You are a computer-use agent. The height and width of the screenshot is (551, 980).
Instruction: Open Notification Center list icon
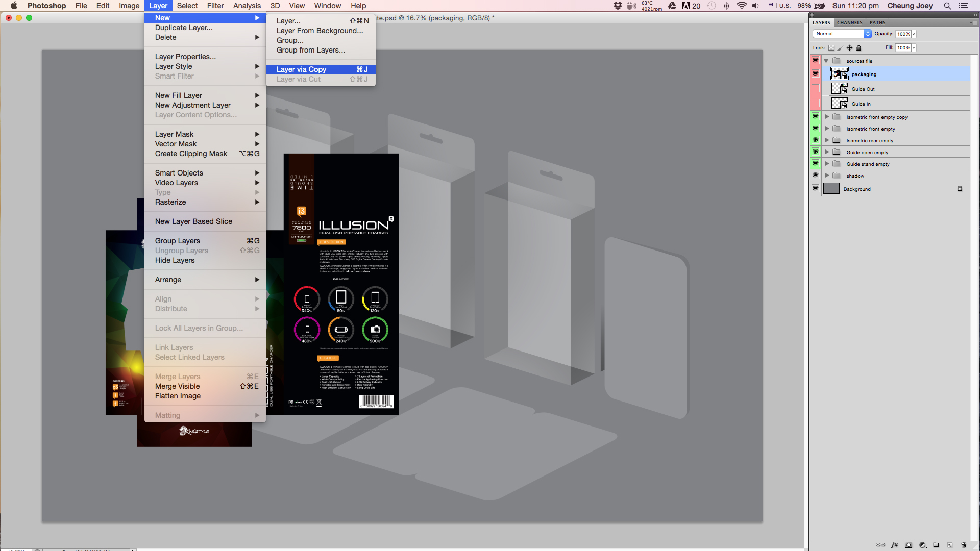(964, 6)
